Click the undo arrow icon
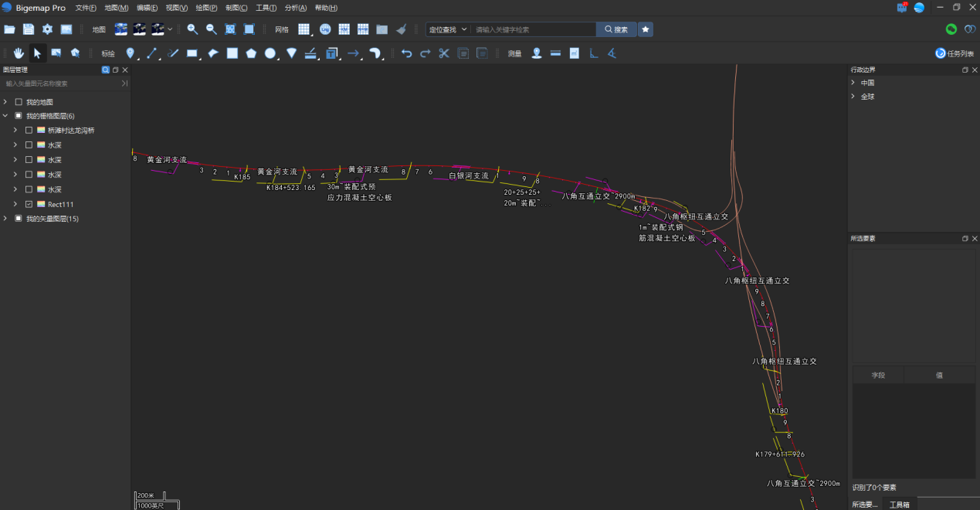 (x=407, y=53)
